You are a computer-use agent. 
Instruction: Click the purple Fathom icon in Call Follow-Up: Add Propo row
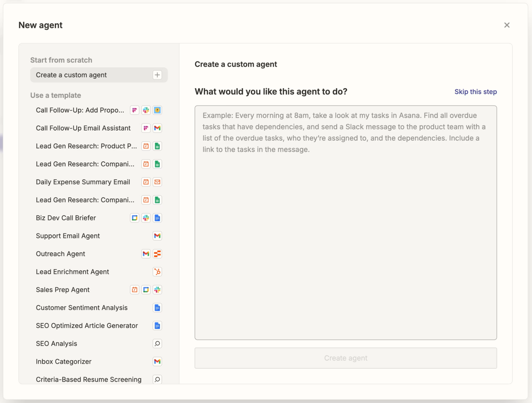coord(135,110)
